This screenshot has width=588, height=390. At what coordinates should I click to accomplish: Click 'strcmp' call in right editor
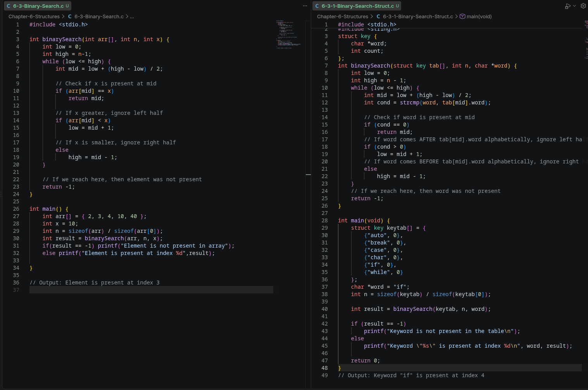410,102
